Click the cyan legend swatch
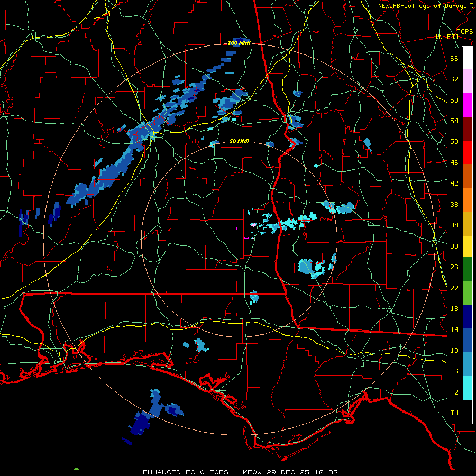This screenshot has width=476, height=476. (467, 388)
